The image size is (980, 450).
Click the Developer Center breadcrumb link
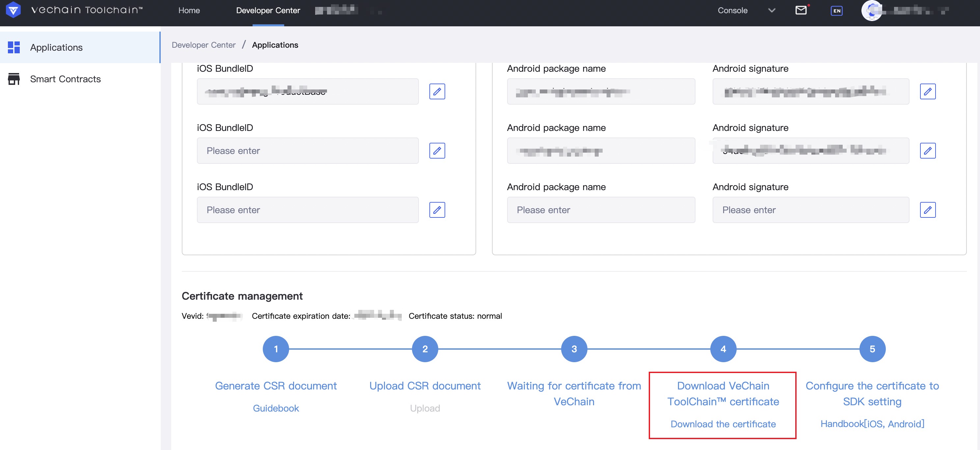tap(204, 45)
